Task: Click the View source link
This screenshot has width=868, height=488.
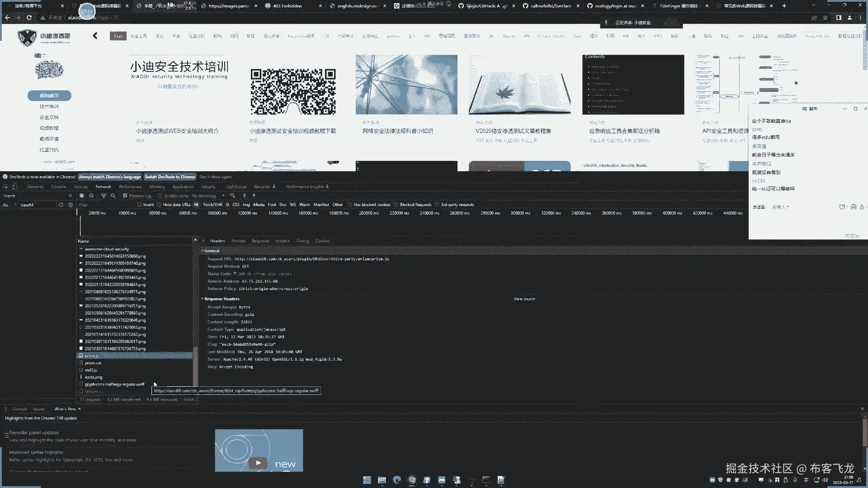Action: coord(524,299)
